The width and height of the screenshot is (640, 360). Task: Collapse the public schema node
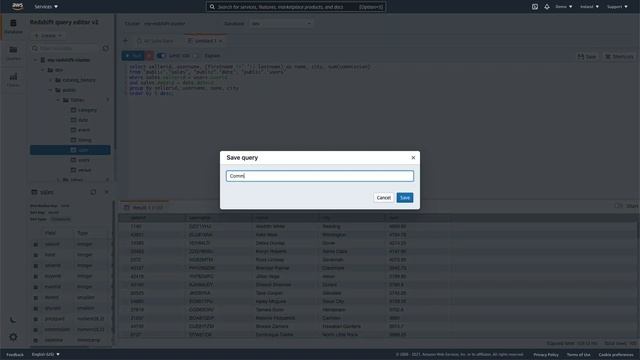51,90
